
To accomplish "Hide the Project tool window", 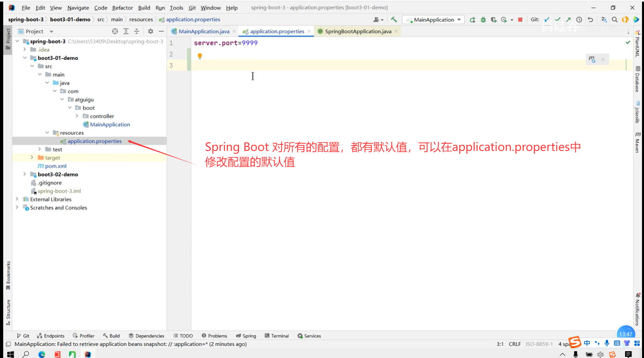I will [x=161, y=31].
